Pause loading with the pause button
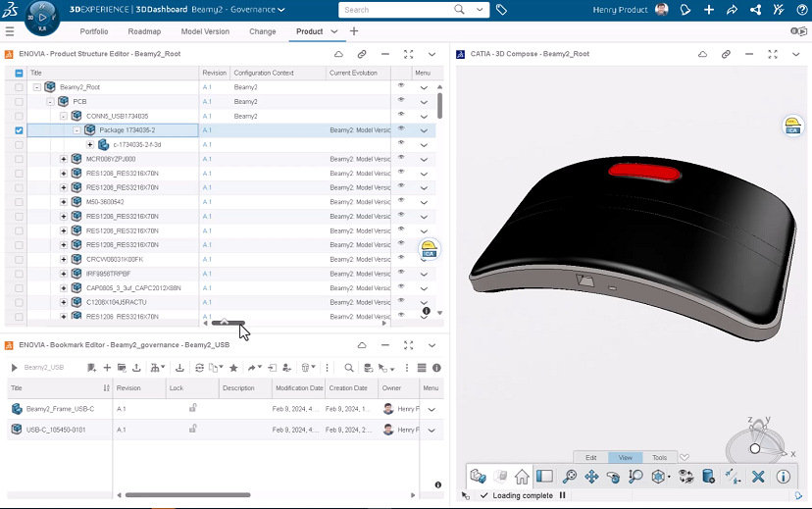Screen dimensions: 812x509 tap(563, 495)
